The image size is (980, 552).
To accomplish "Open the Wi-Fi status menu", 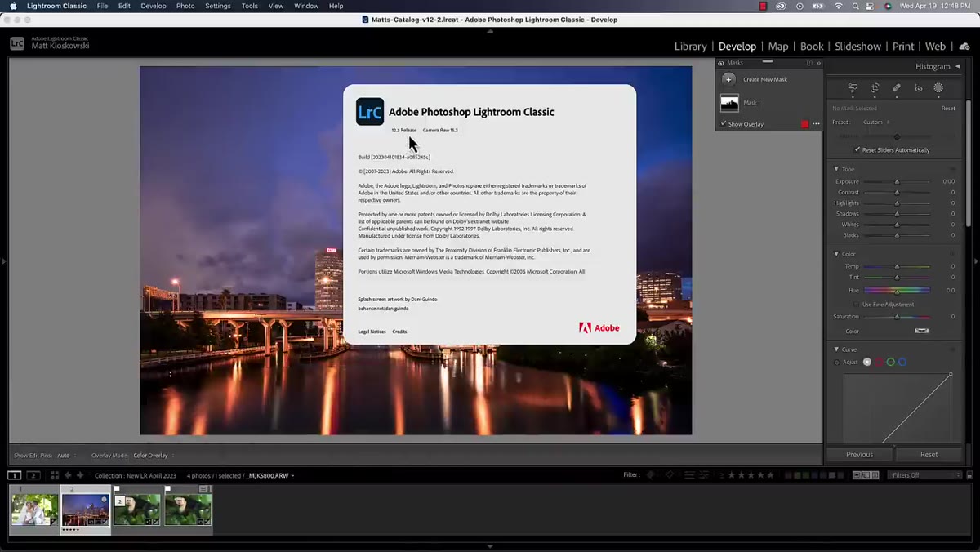I will (x=838, y=6).
